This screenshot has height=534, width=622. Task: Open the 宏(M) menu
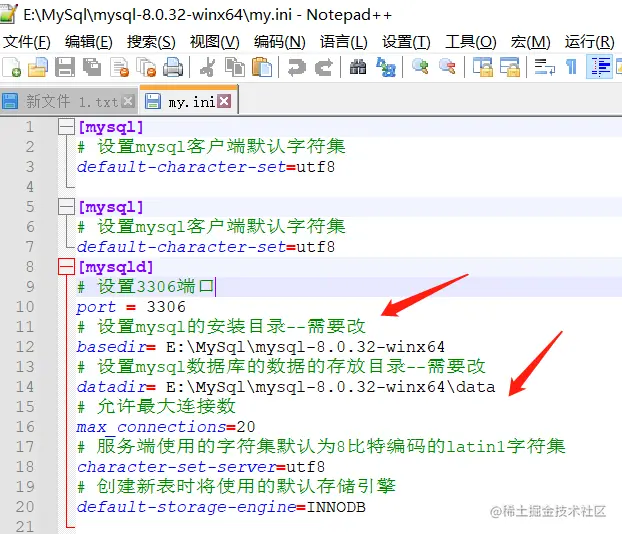(531, 42)
